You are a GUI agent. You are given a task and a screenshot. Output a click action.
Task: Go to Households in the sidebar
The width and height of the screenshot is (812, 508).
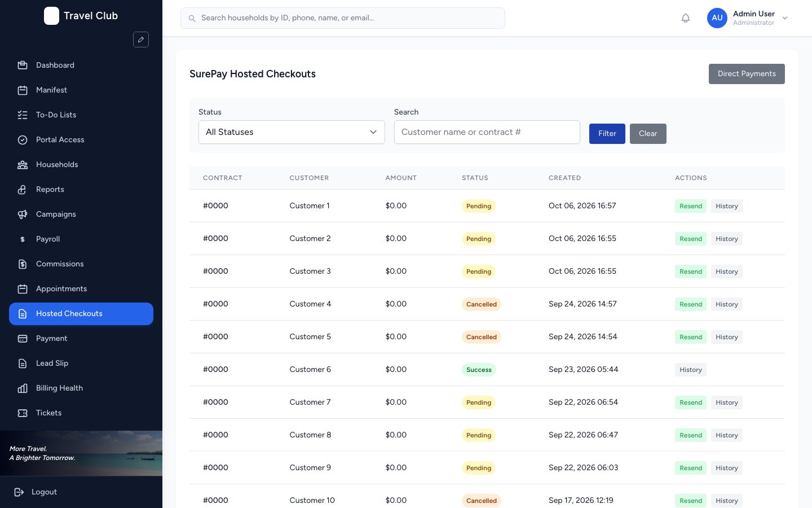[x=81, y=165]
